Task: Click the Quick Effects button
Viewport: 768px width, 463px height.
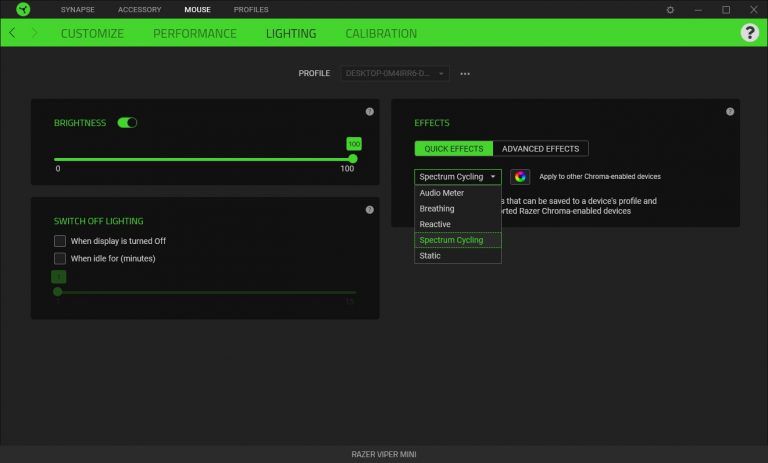Action: 454,149
